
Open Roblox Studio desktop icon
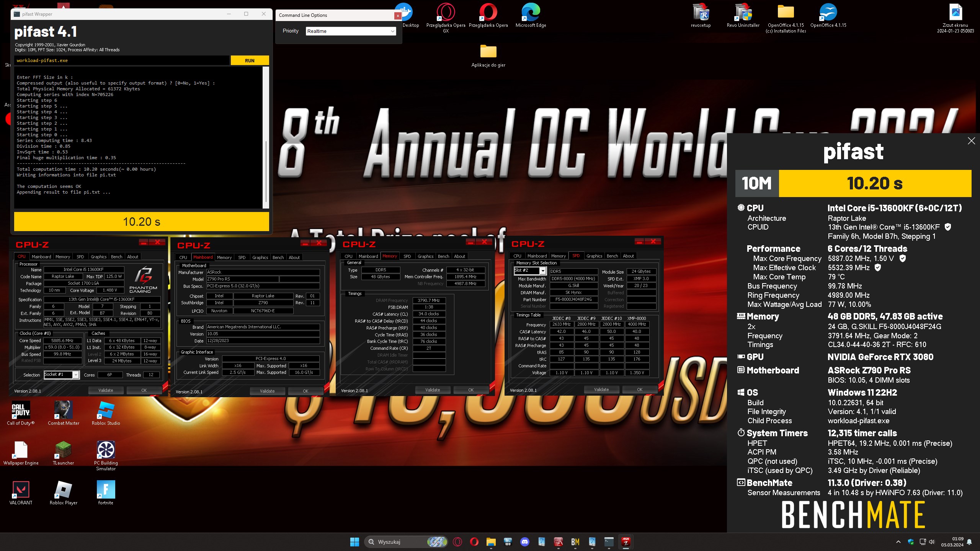click(106, 412)
